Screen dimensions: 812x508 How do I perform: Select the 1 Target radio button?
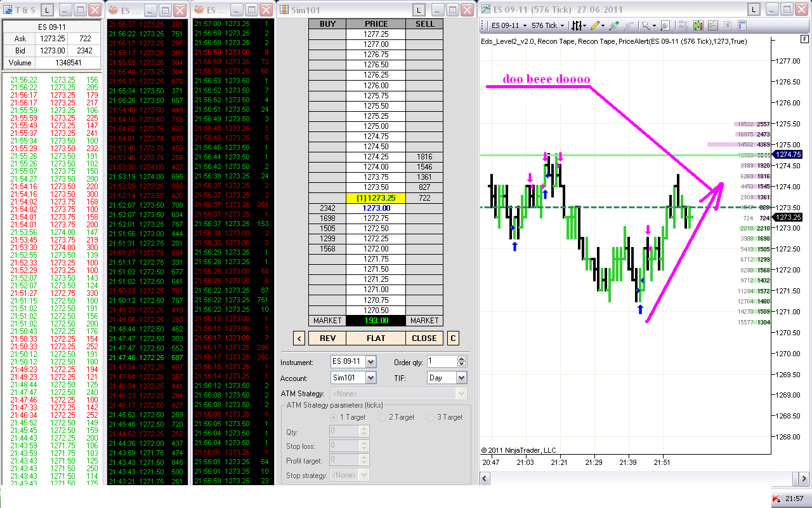tap(334, 417)
